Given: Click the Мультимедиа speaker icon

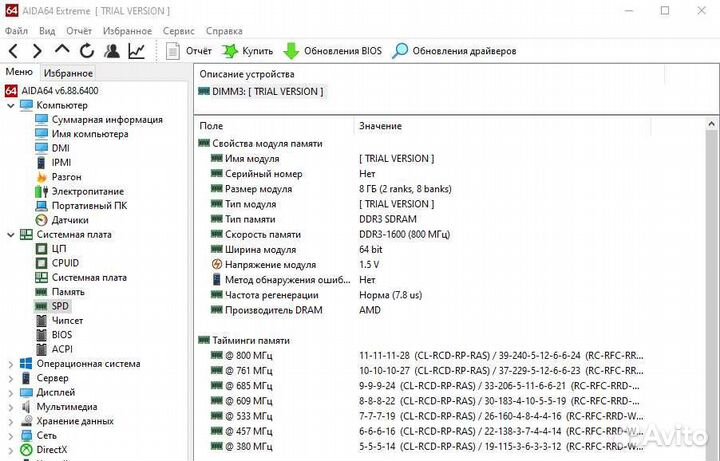Looking at the screenshot, I should pos(26,407).
